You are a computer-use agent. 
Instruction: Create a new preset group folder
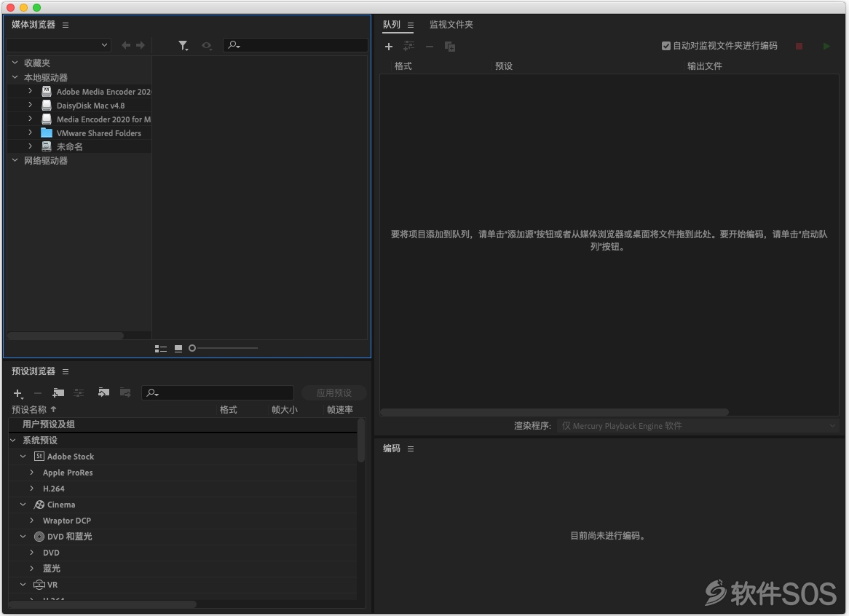(58, 393)
